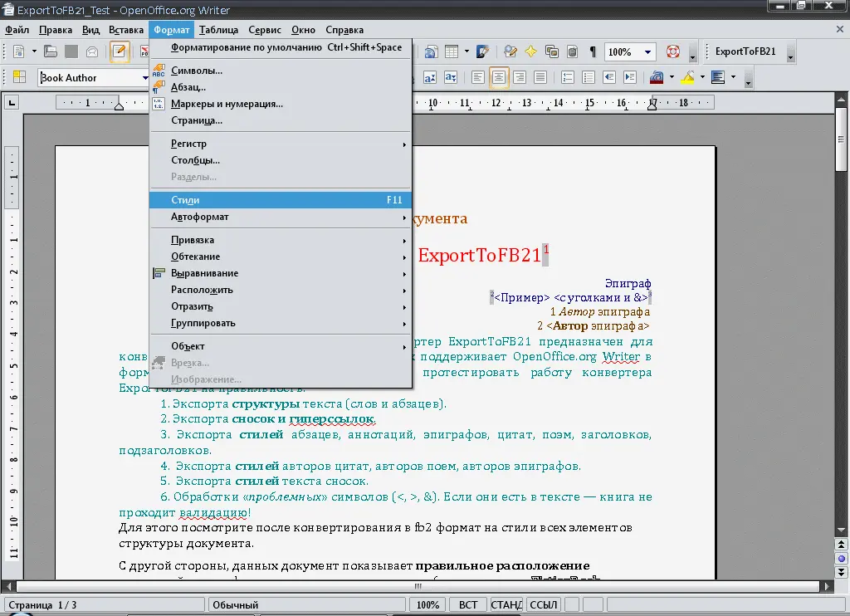Toggle nonprinting characters pilcrow icon

click(x=592, y=51)
